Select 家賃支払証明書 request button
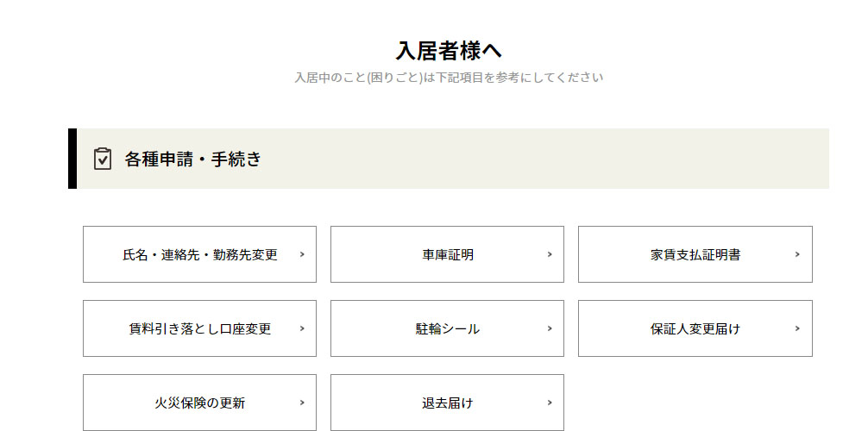Image resolution: width=868 pixels, height=431 pixels. (x=695, y=255)
